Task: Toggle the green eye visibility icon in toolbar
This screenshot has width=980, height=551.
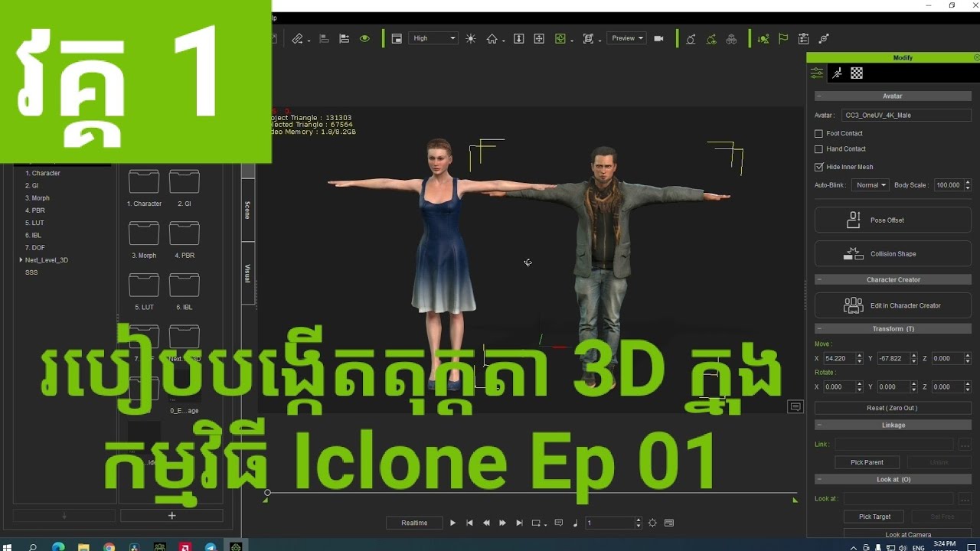Action: (x=364, y=38)
